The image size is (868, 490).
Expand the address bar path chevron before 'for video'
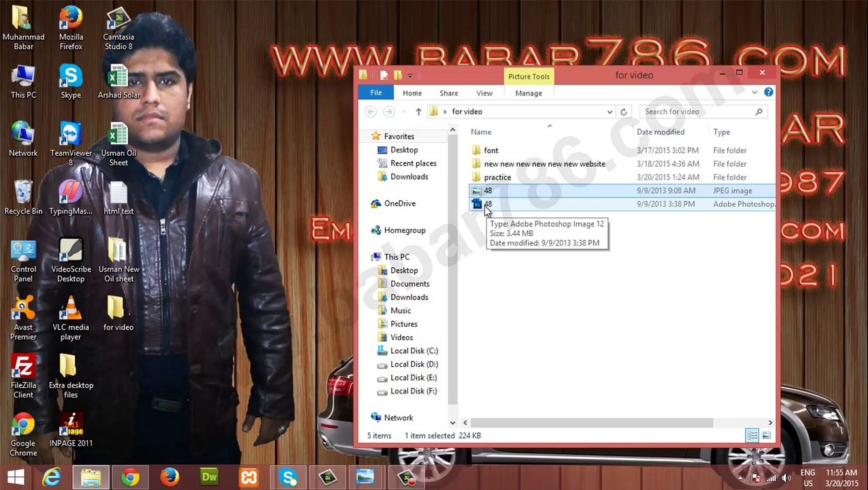tap(445, 112)
